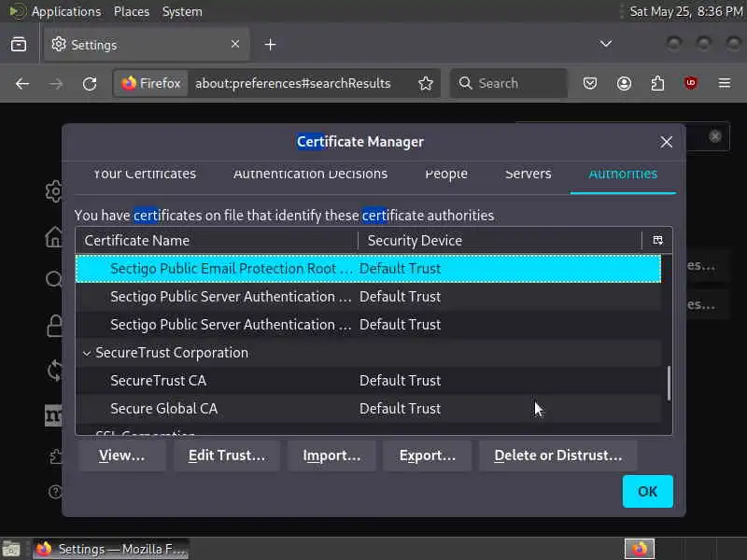Click the Export... button
The width and height of the screenshot is (747, 560).
click(x=428, y=455)
